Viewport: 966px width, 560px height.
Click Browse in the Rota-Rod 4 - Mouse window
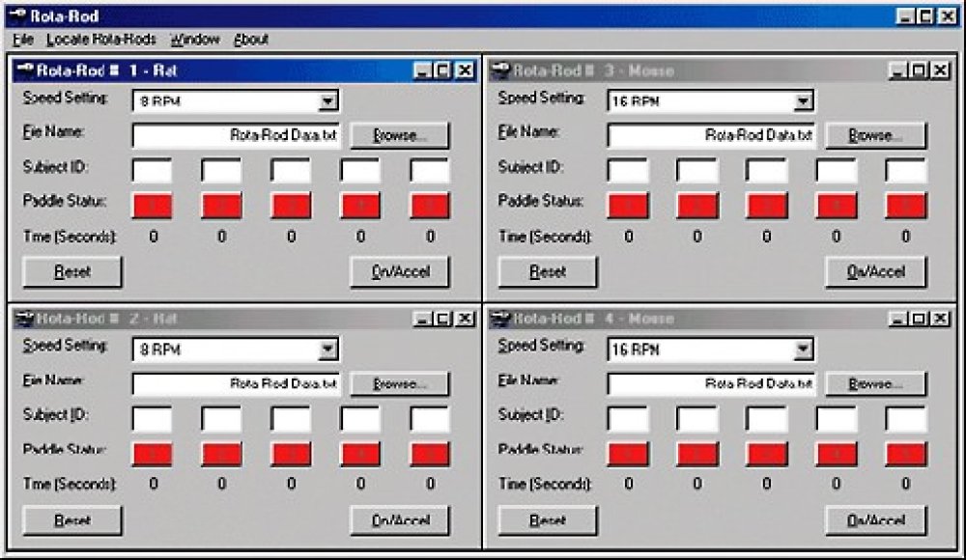point(875,383)
